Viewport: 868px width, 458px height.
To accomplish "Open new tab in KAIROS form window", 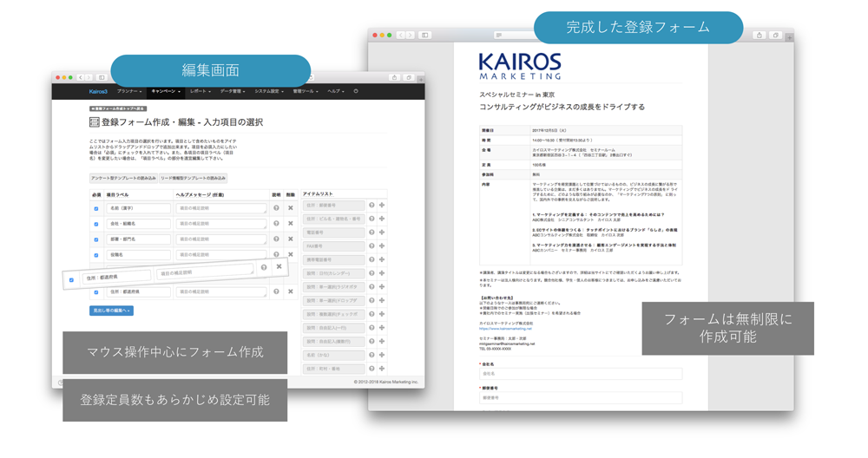I will [x=790, y=37].
